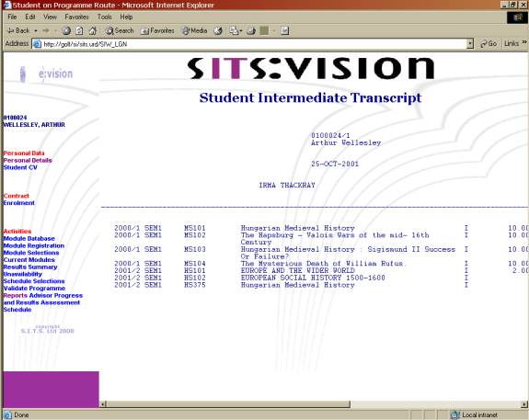Expand the Links chevron
The image size is (529, 420).
coord(523,42)
